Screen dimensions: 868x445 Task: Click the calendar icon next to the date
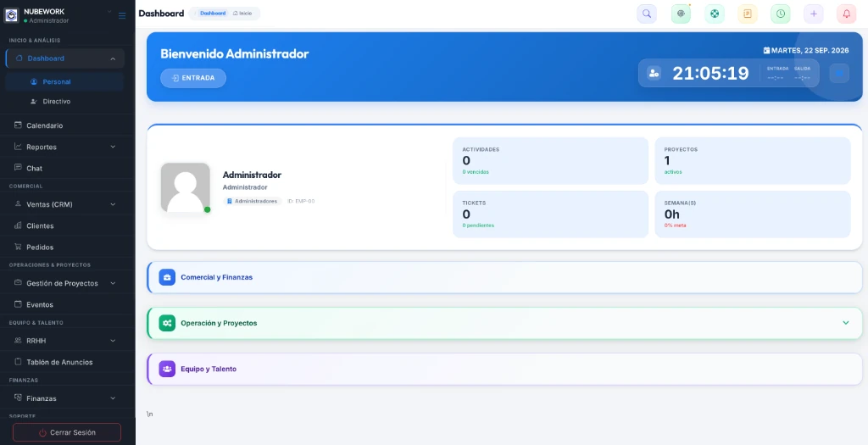click(766, 50)
